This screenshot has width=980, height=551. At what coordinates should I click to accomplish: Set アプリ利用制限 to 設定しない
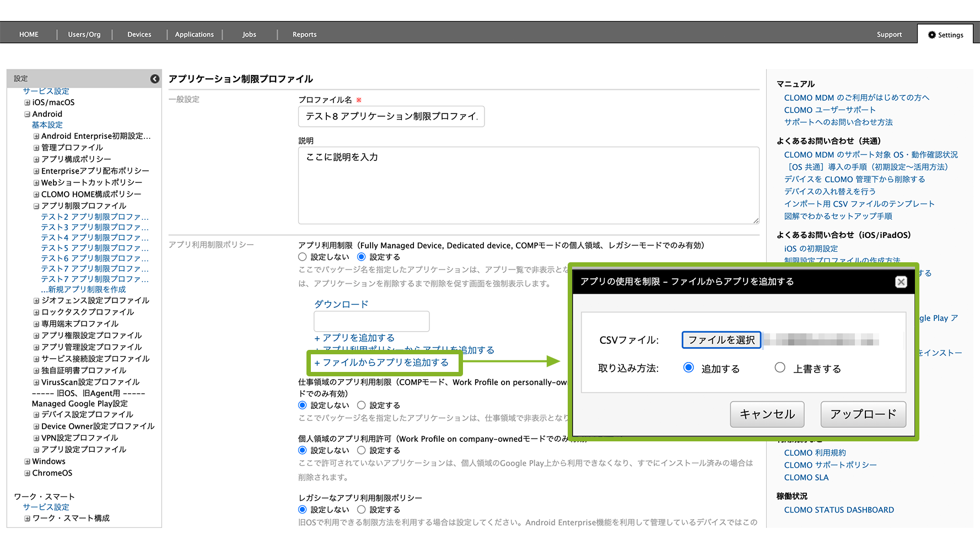click(303, 257)
